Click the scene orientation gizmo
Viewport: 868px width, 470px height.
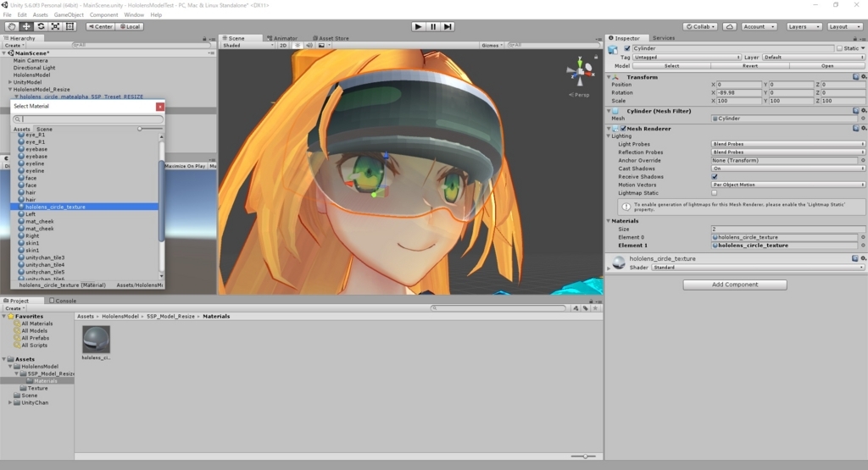click(580, 71)
